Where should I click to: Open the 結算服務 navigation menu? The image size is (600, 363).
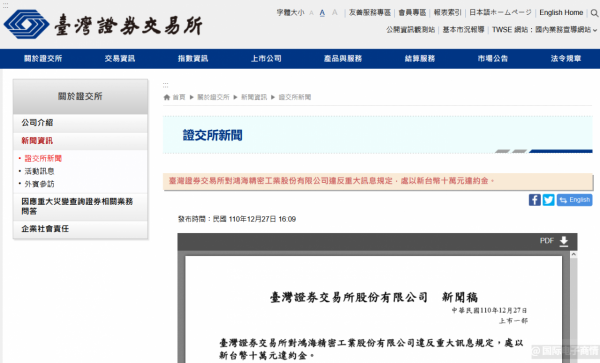pyautogui.click(x=420, y=59)
